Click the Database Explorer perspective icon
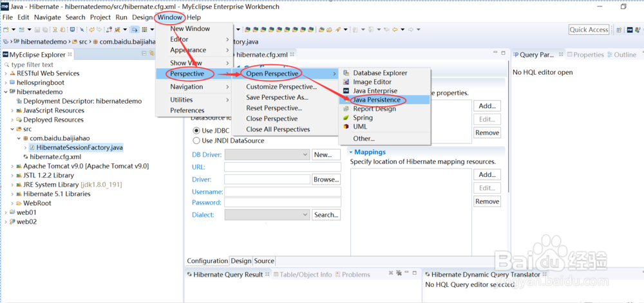 point(346,73)
